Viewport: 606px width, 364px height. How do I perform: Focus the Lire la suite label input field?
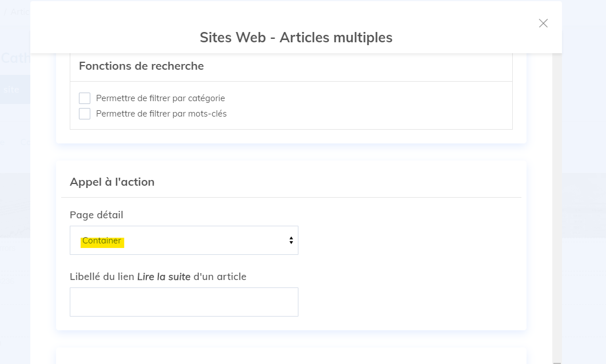click(x=184, y=302)
